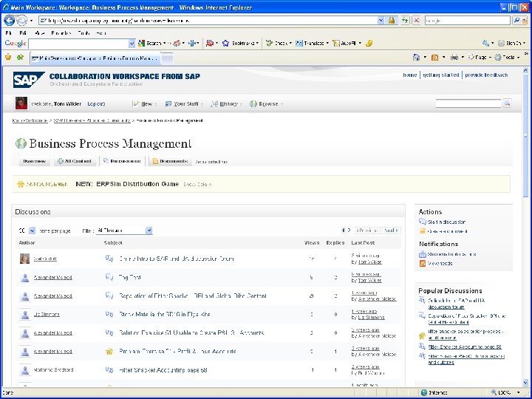Viewport: 532px width, 399px height.
Task: Click the vertical scrollbar down arrow
Action: point(525,383)
